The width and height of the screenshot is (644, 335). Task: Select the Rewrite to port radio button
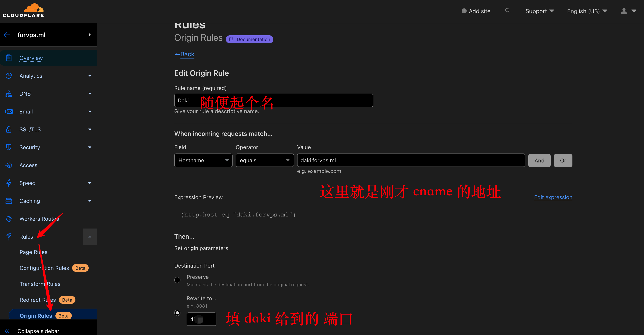(x=177, y=313)
